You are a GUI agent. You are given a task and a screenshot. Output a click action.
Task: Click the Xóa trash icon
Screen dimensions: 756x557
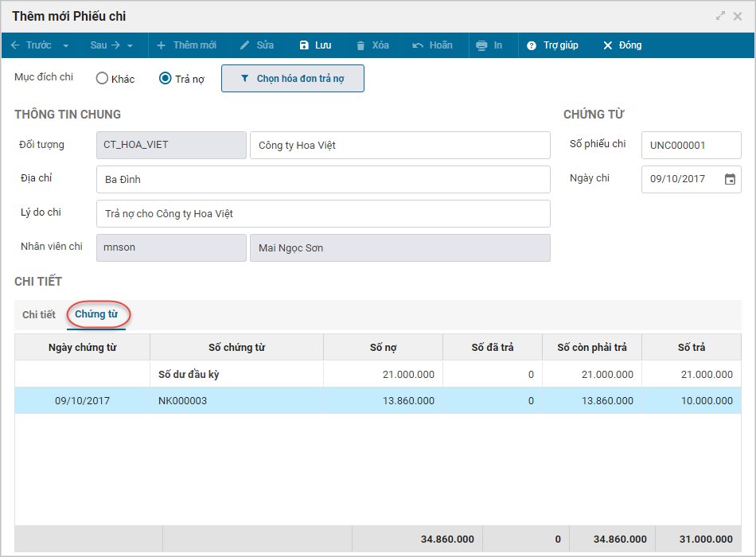pos(360,46)
